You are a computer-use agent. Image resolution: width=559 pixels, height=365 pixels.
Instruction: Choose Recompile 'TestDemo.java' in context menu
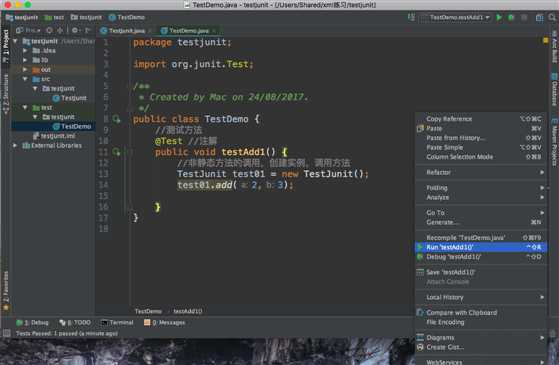(x=481, y=238)
